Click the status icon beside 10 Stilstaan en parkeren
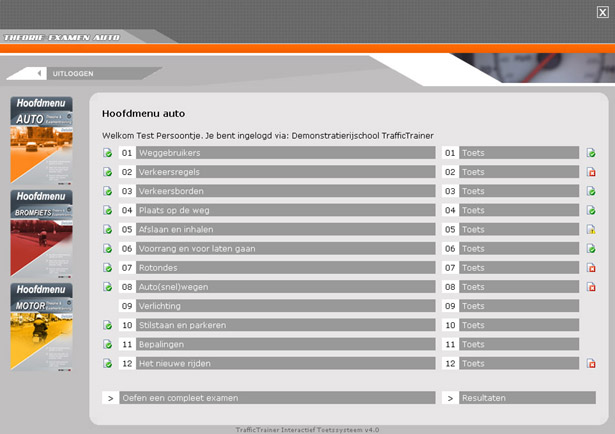Viewport: 615px width, 434px height. (107, 325)
